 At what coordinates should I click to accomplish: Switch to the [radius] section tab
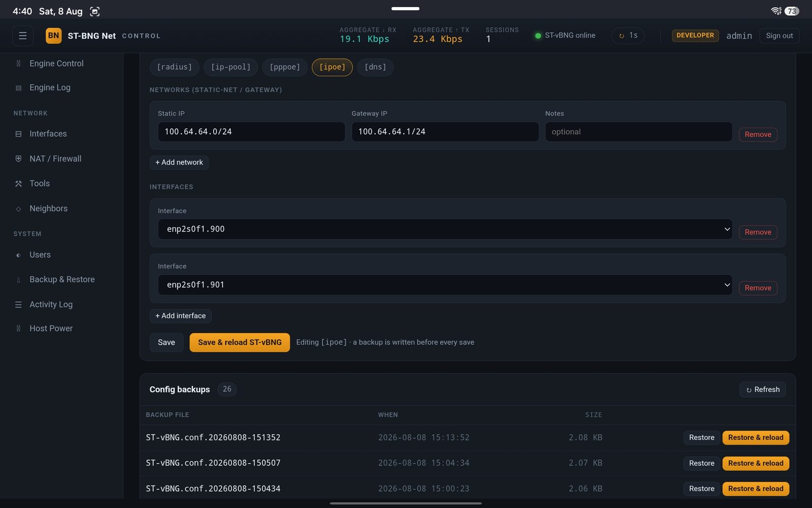click(x=174, y=67)
